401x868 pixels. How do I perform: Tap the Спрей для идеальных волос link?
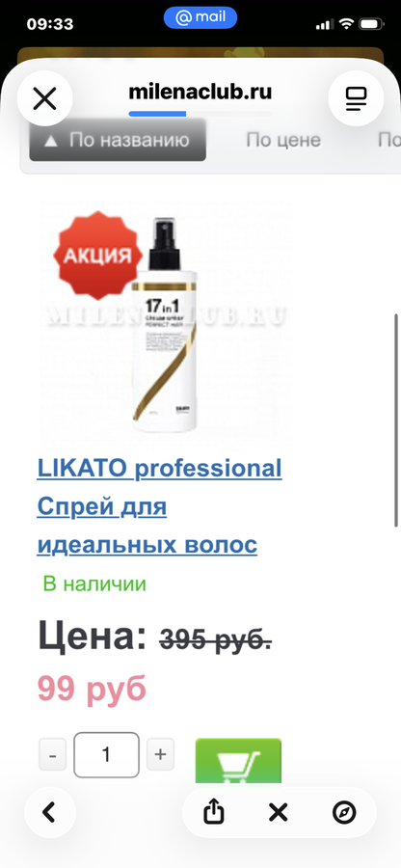(x=147, y=526)
